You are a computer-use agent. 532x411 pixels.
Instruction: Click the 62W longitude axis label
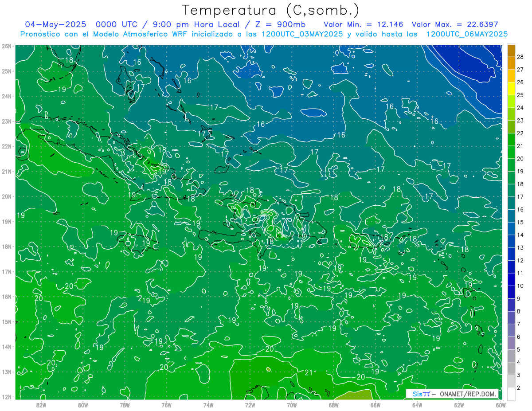click(459, 405)
